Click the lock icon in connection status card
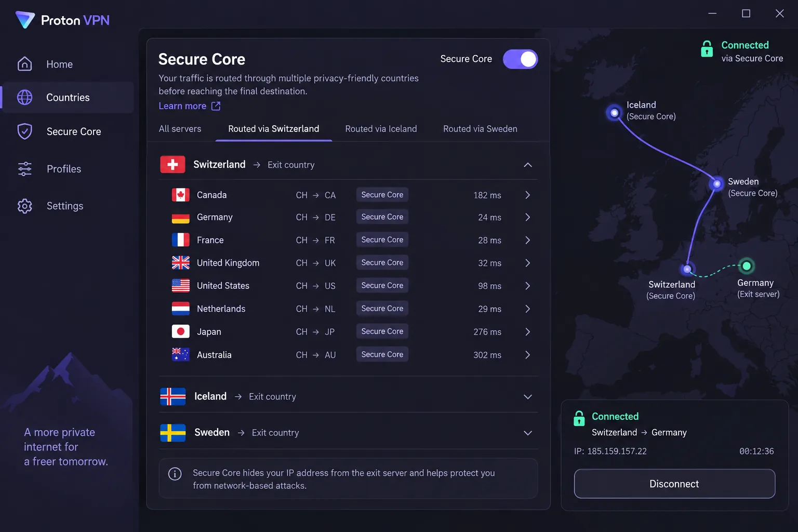This screenshot has width=798, height=532. click(x=579, y=418)
